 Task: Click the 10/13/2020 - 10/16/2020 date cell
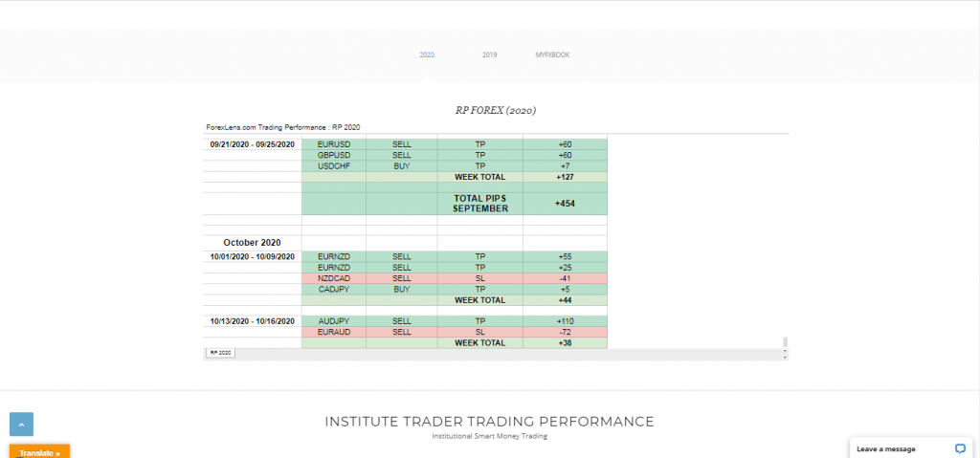pos(253,321)
